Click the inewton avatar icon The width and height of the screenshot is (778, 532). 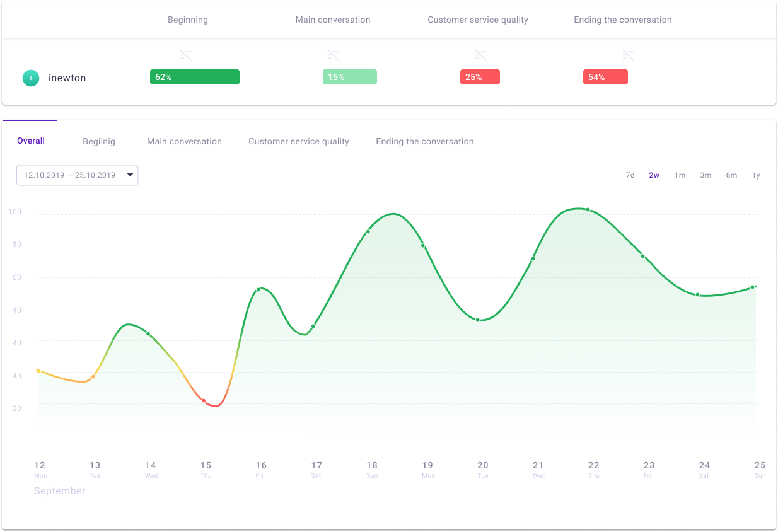(x=30, y=78)
